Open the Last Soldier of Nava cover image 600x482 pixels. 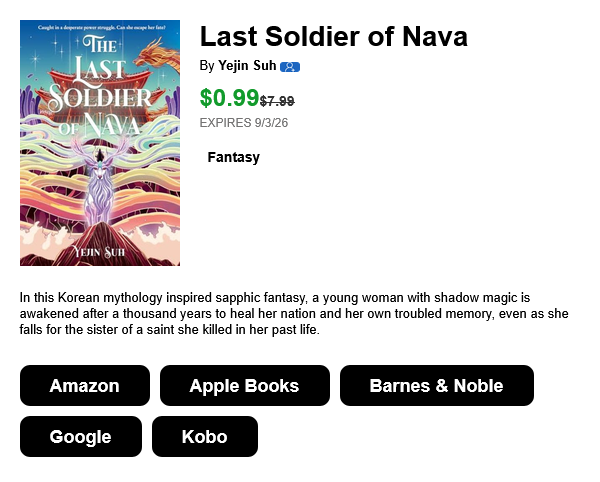point(100,143)
